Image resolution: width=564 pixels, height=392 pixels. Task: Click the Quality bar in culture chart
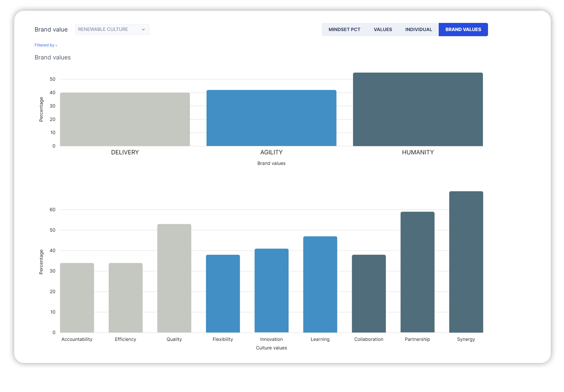click(x=174, y=278)
